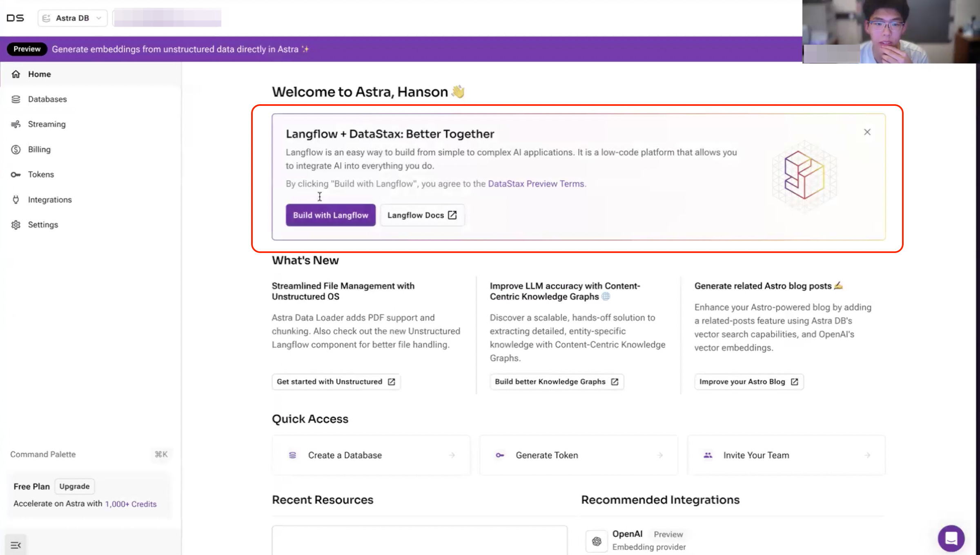Follow the DataStax Preview Terms link
The width and height of the screenshot is (980, 555).
click(536, 184)
